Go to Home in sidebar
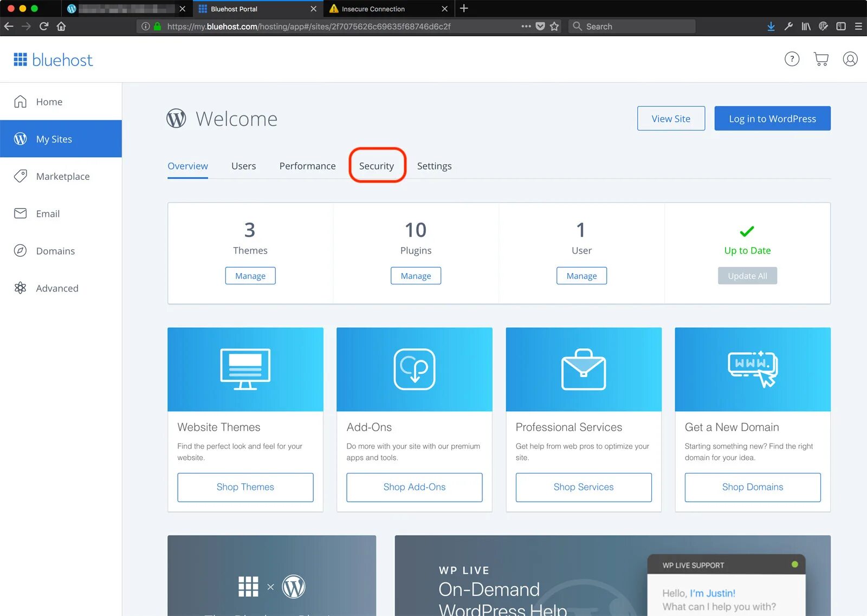867x616 pixels. (x=61, y=102)
